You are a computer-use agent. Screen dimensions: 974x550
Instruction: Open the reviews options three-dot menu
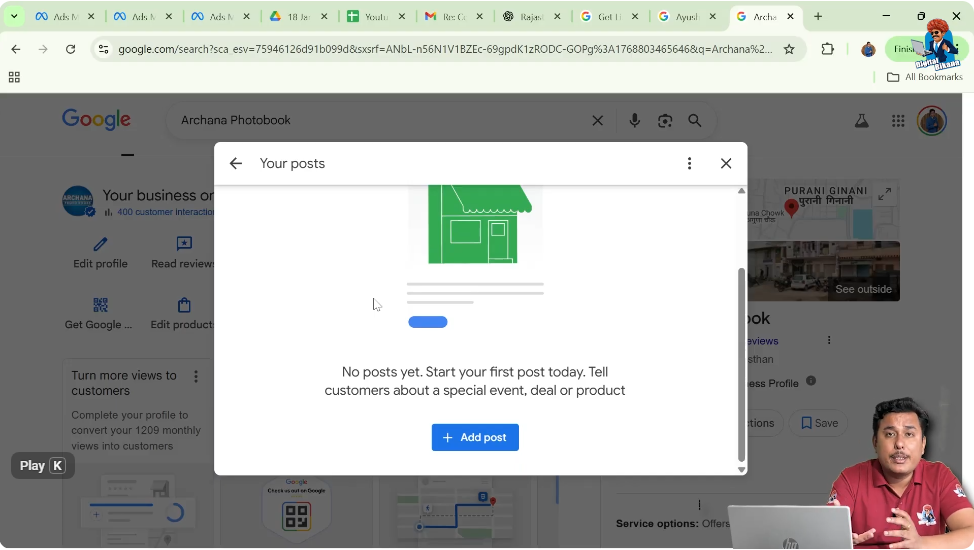coord(829,341)
